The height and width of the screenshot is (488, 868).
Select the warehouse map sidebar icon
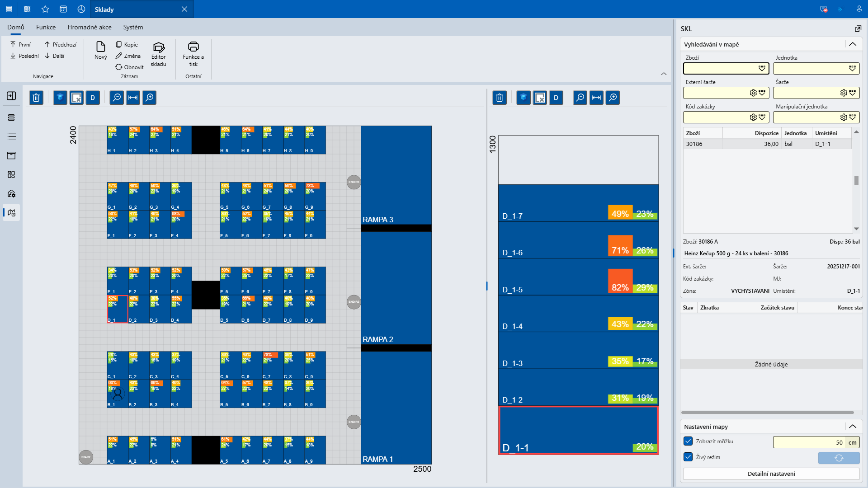point(11,212)
